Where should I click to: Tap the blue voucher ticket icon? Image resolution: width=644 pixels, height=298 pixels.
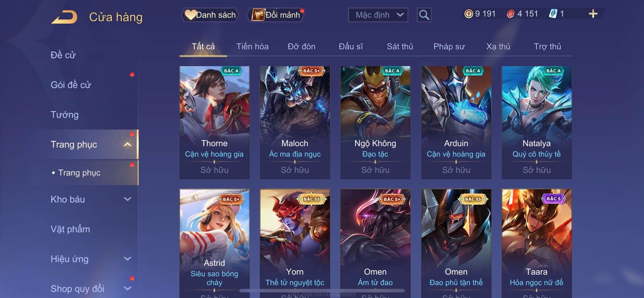coord(553,14)
